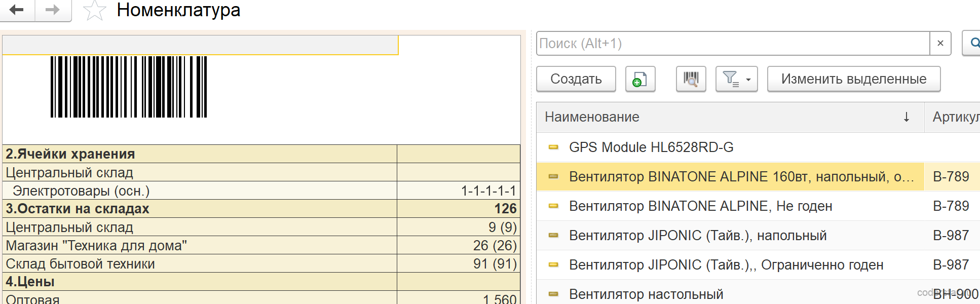This screenshot has height=304, width=980.
Task: Open the filter settings dropdown
Action: point(737,79)
